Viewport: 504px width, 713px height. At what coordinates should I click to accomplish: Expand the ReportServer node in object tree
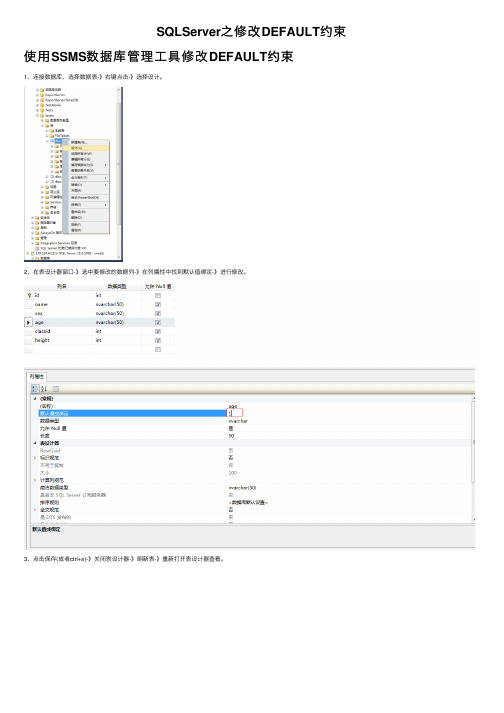(x=37, y=95)
